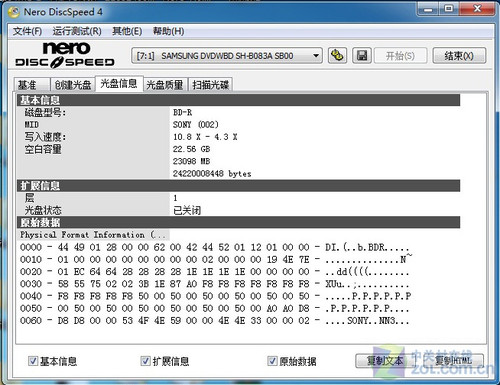Open the 运行测试(R) menu
Screen dimensions: 500x385
tap(77, 31)
